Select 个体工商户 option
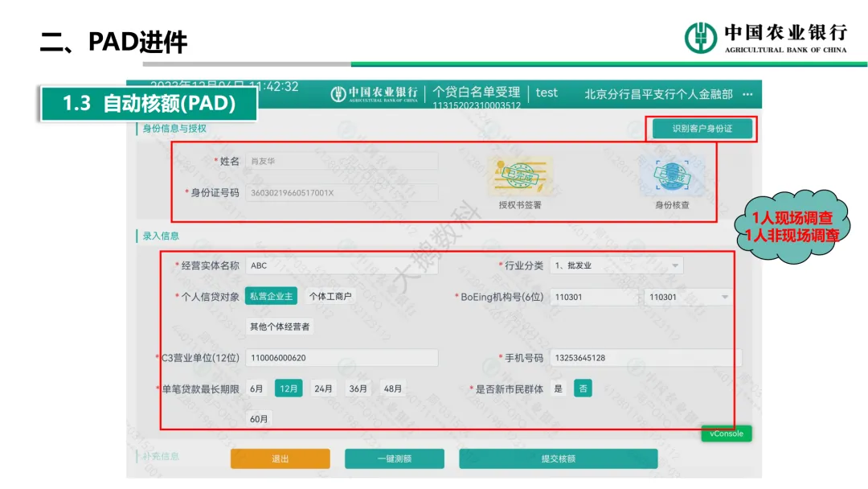Viewport: 868px width, 489px height. point(330,296)
